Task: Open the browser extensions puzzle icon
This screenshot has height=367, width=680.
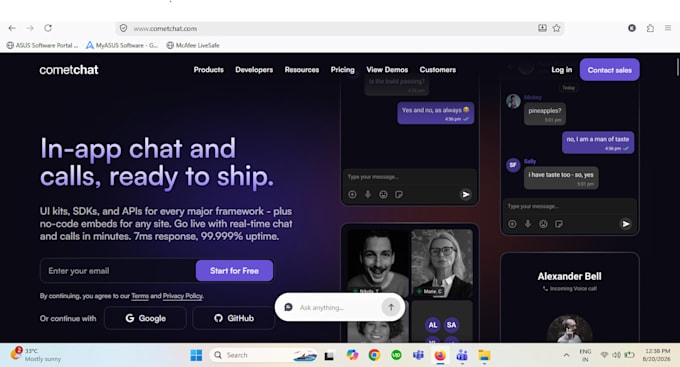Action: tap(650, 28)
